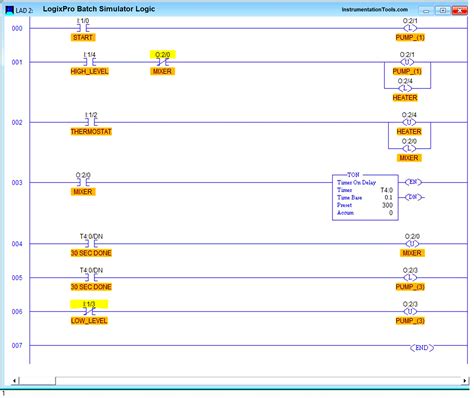Click the THERMOSTAT contact I:1/2

point(91,122)
